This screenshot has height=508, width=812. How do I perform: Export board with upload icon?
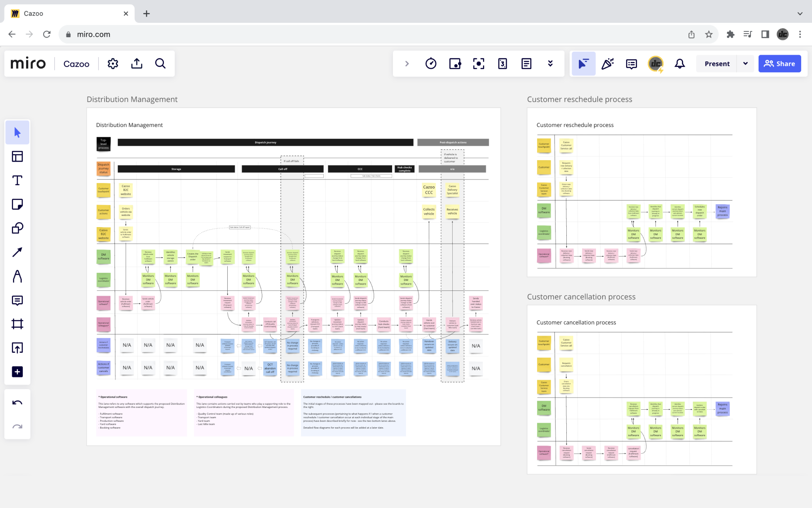pyautogui.click(x=137, y=64)
